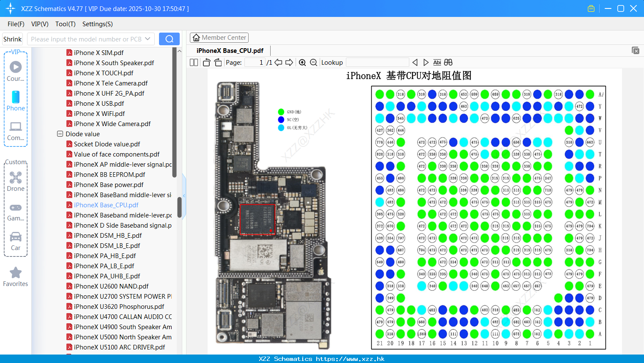
Task: Rotate page clockwise
Action: click(218, 62)
